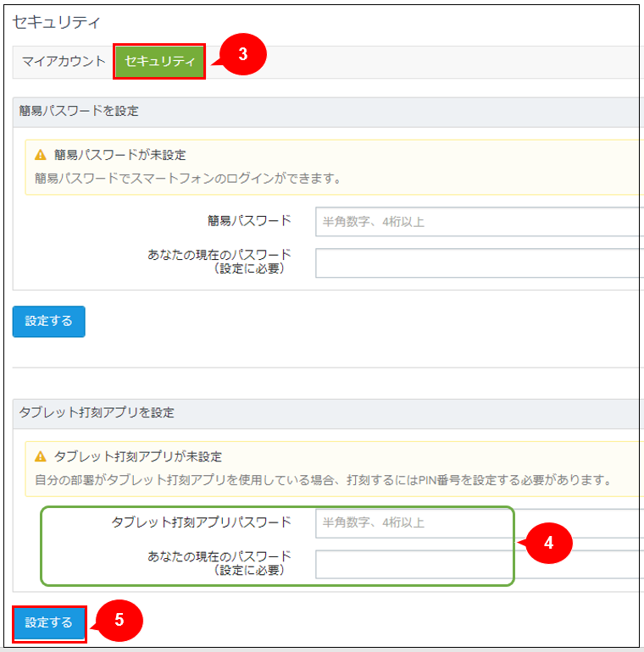Focus the 簡易パスワード input field
644x652 pixels.
[479, 222]
